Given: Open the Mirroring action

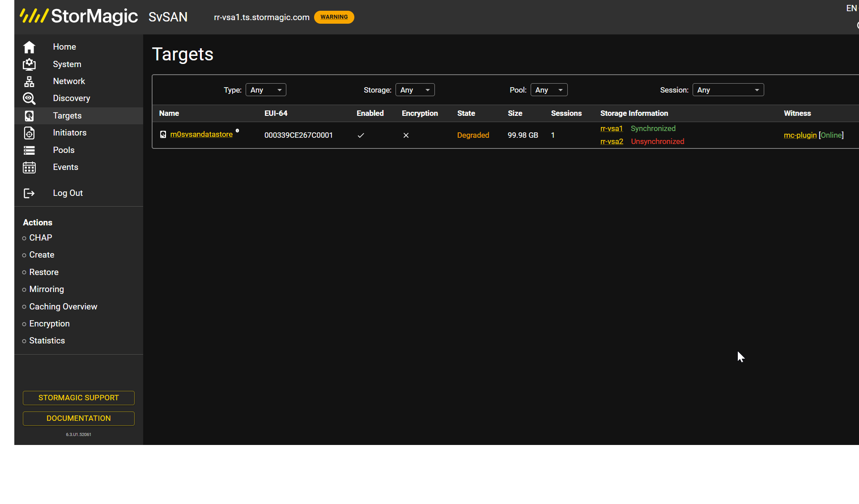Looking at the screenshot, I should (x=47, y=289).
